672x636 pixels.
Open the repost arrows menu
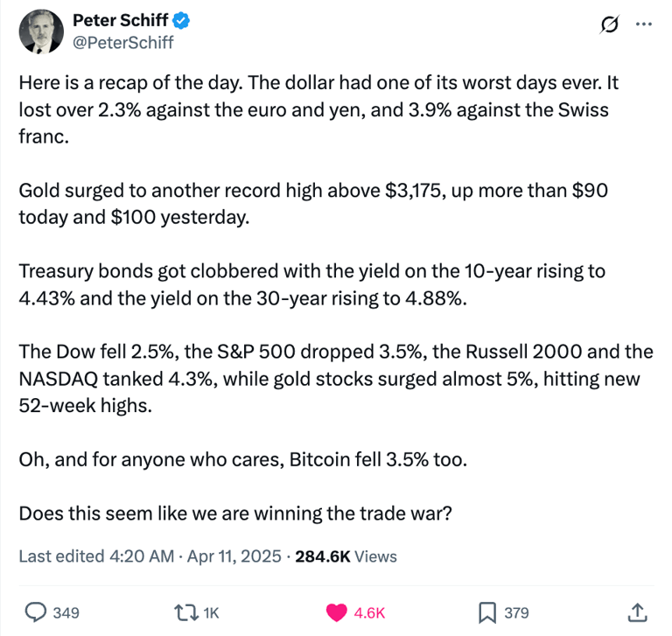tap(186, 612)
